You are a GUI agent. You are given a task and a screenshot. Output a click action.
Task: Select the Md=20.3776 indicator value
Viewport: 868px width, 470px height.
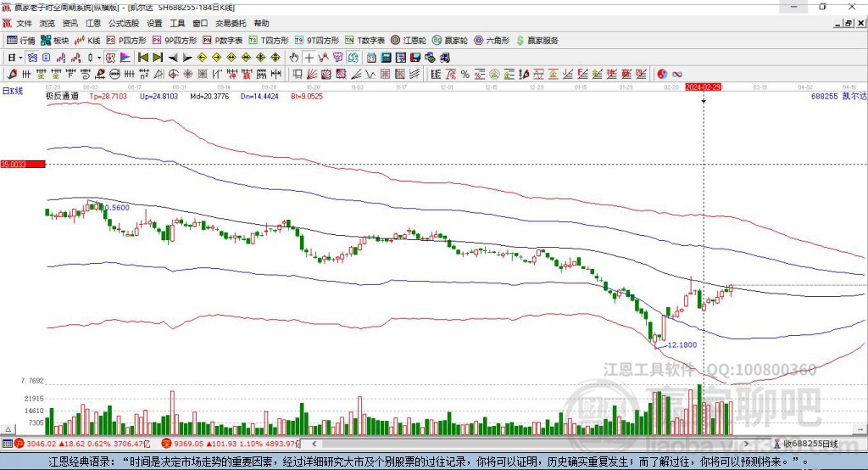point(209,96)
